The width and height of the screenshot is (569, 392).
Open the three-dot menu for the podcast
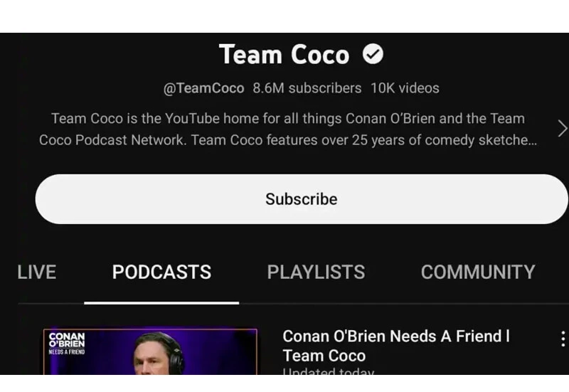pyautogui.click(x=562, y=339)
